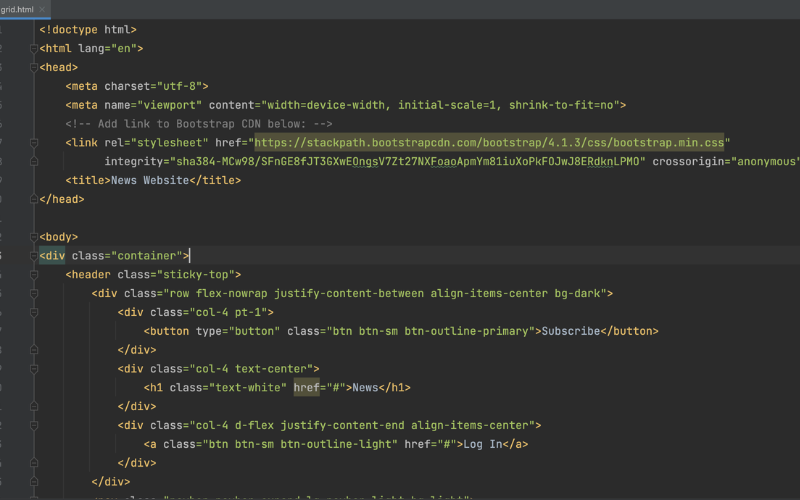800x500 pixels.
Task: Click "width=device-width" viewport content value
Action: point(326,105)
